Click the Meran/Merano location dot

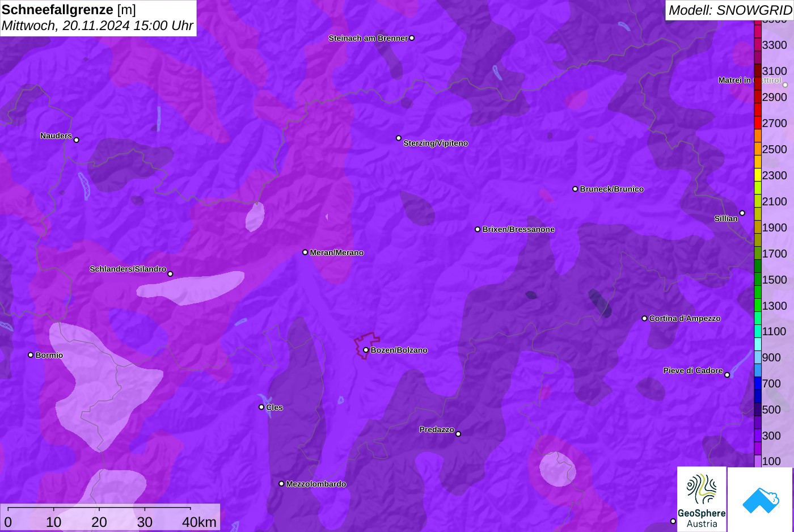click(x=305, y=252)
